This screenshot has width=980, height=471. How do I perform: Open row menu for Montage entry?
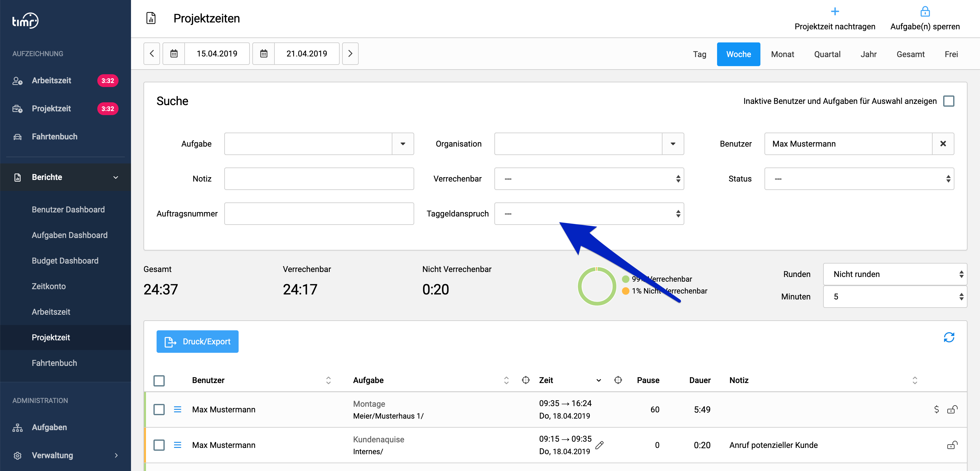point(178,409)
